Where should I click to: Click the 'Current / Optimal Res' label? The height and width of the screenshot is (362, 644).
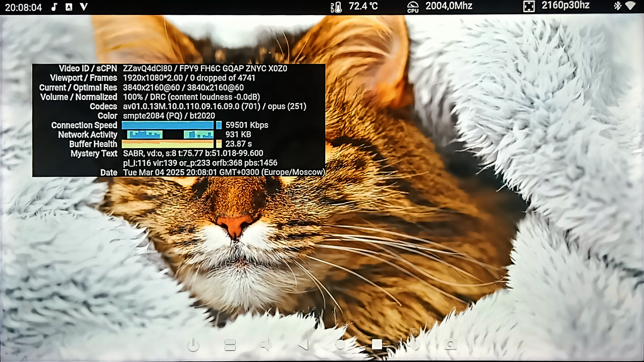click(78, 87)
